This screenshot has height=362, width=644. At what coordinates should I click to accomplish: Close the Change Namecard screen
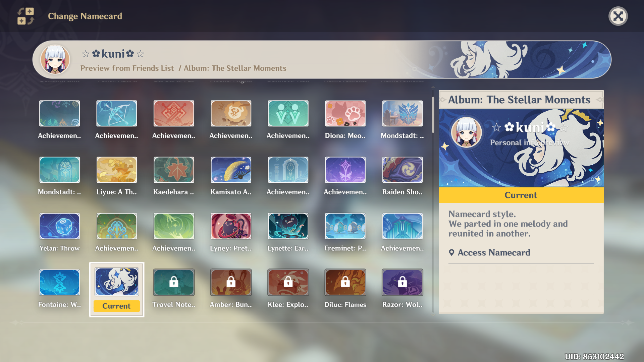[618, 16]
